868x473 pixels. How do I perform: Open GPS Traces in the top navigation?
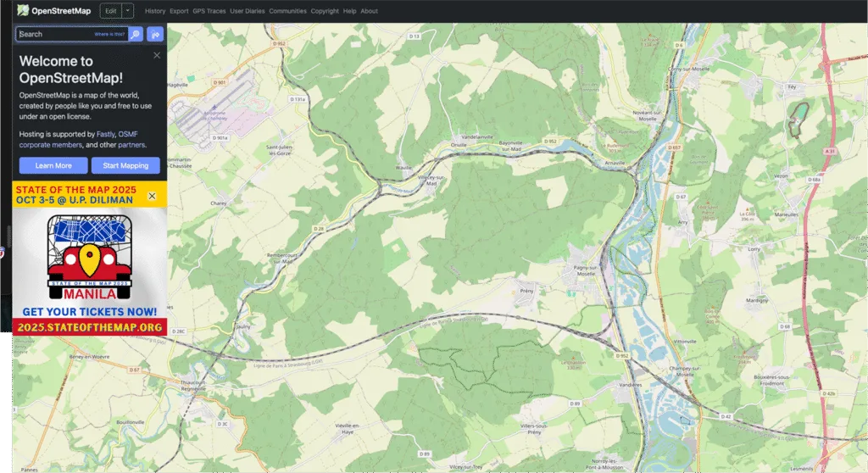pos(209,11)
